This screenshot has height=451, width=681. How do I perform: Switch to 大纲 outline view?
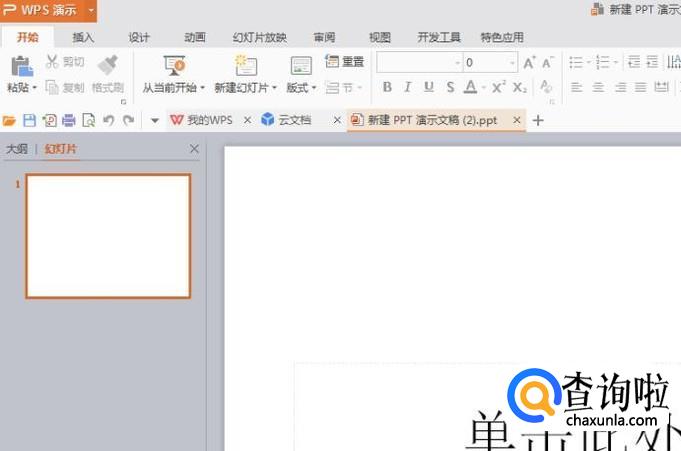point(17,149)
